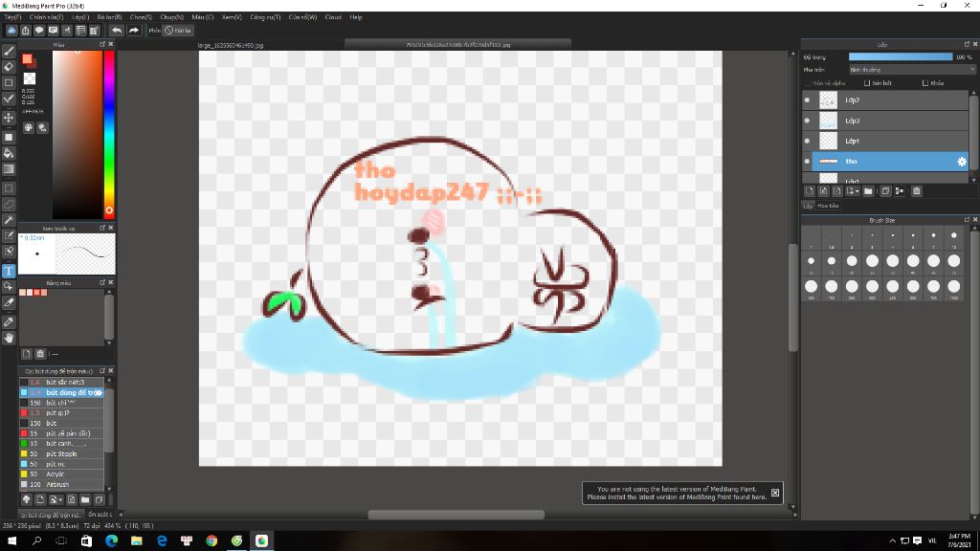Click the Redo arrow in toolbar
This screenshot has height=551, width=980.
[134, 30]
